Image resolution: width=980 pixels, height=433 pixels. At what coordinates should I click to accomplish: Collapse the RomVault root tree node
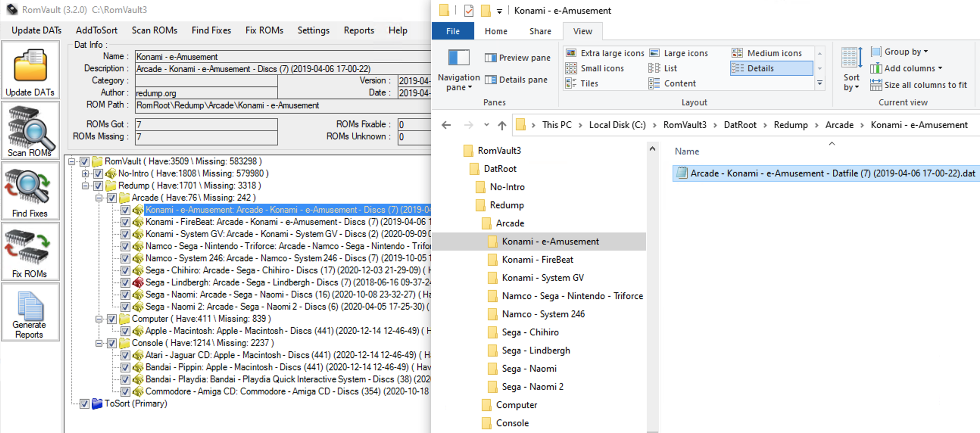(x=72, y=162)
